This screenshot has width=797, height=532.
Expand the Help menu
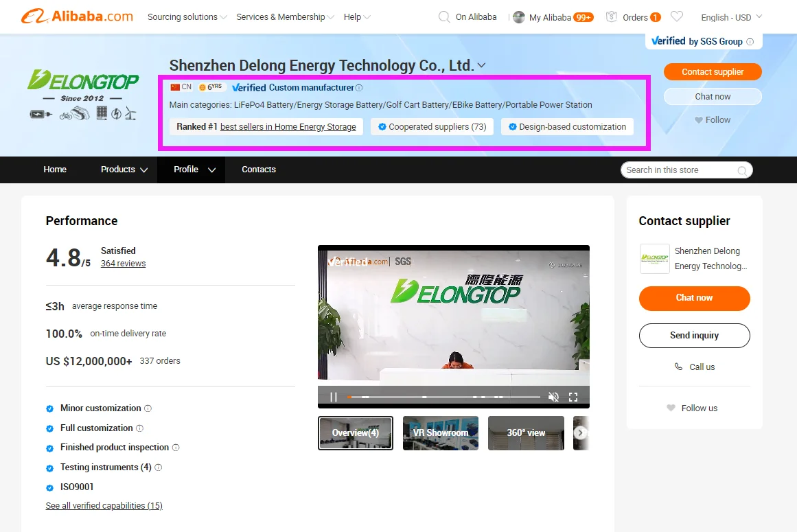pos(357,16)
